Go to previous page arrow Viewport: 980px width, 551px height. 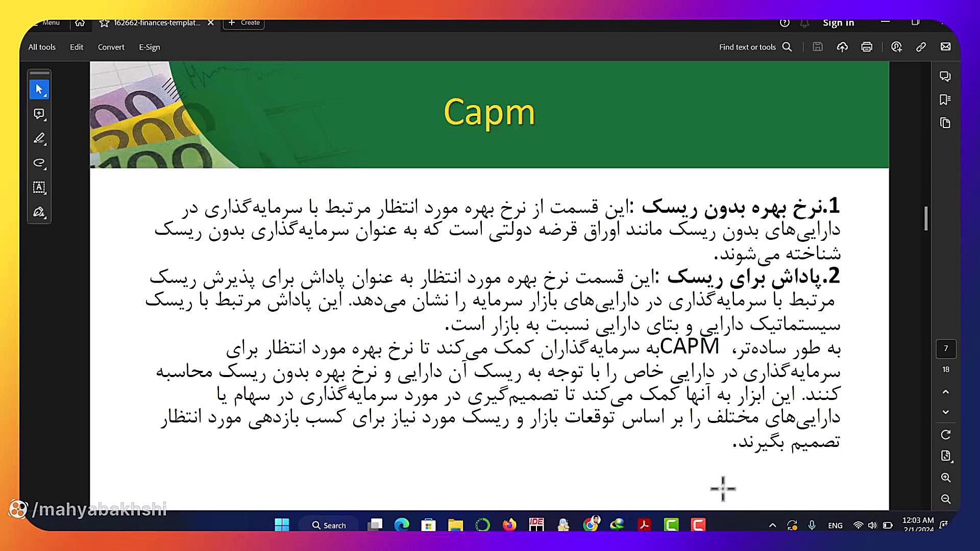coord(946,392)
